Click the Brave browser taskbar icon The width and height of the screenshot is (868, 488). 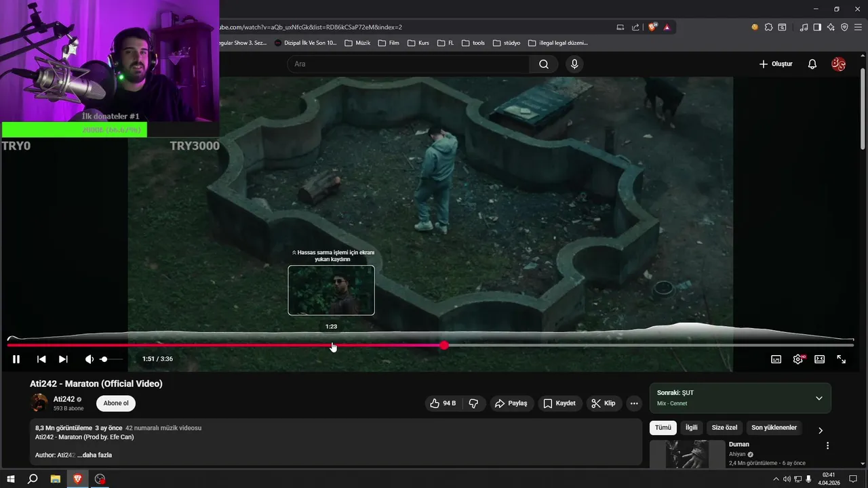point(78,479)
